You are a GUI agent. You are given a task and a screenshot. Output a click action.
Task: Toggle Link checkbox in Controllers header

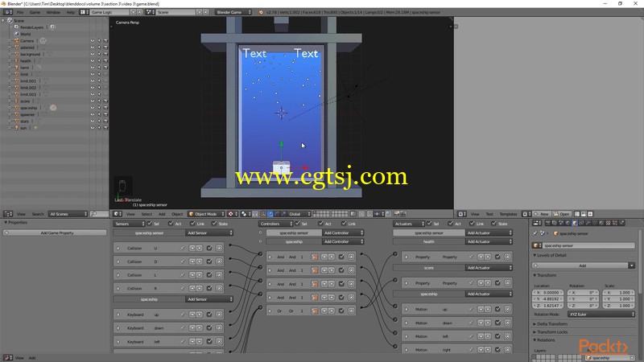pyautogui.click(x=344, y=224)
